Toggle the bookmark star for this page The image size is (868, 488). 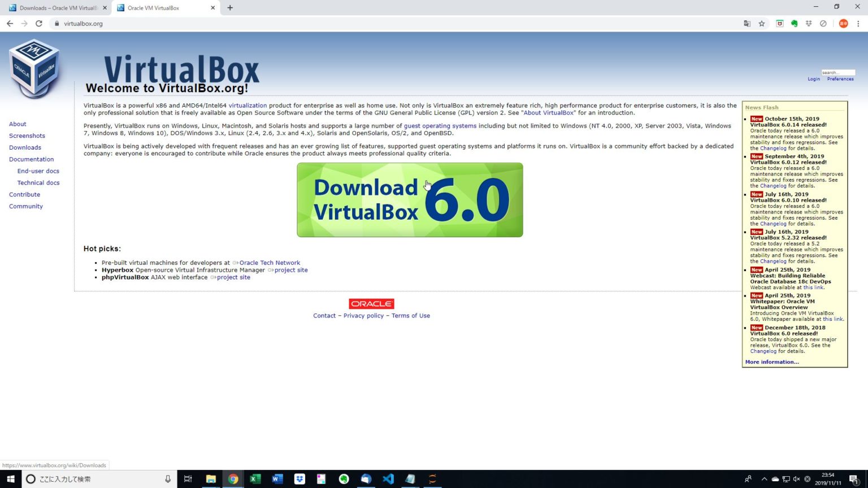[762, 24]
